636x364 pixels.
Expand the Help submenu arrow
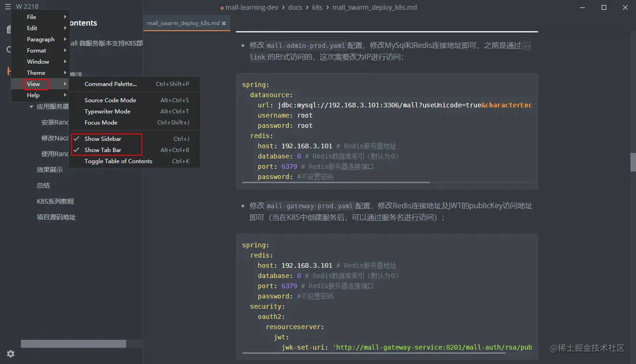click(x=65, y=95)
